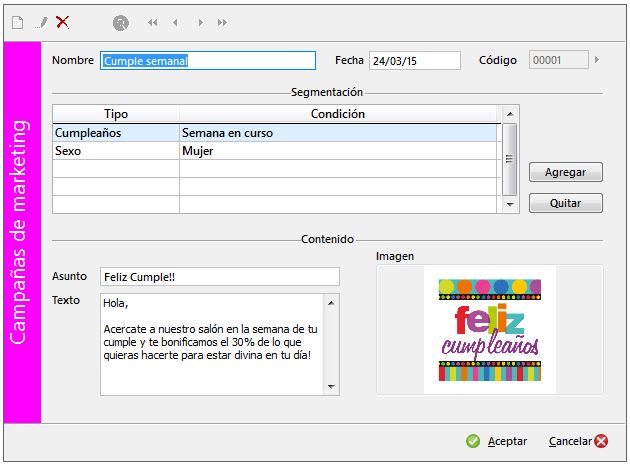
Task: Select the Cumpleaños segmentation row
Action: (x=115, y=132)
